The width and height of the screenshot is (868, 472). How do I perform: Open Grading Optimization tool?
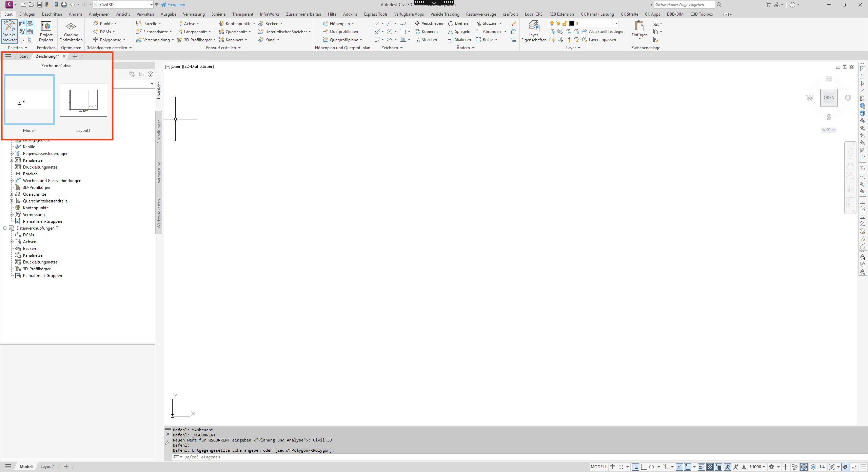pyautogui.click(x=71, y=31)
